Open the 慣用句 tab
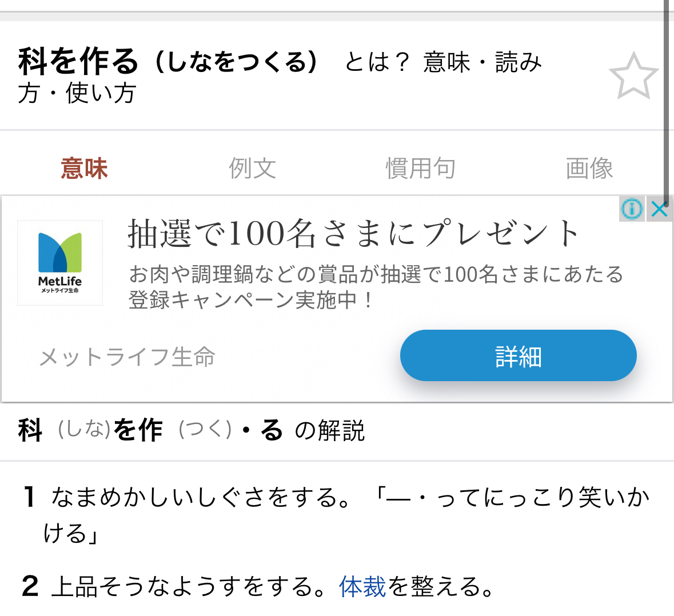 [420, 169]
